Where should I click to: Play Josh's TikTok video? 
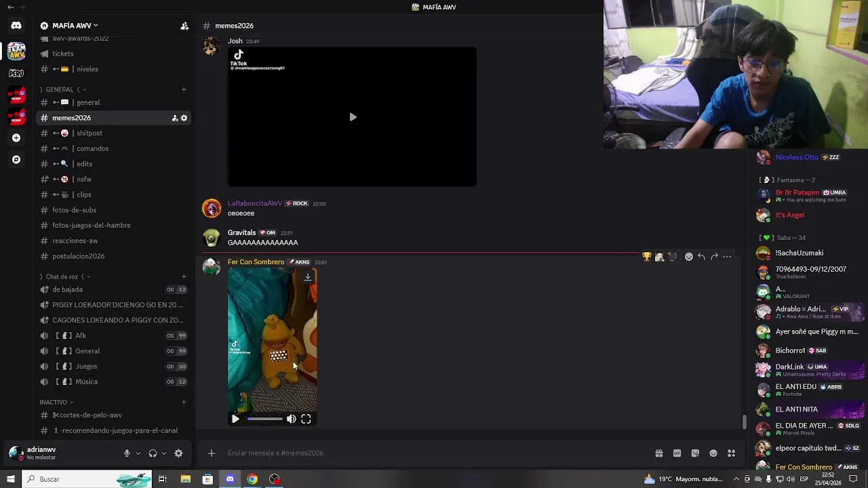[x=353, y=117]
